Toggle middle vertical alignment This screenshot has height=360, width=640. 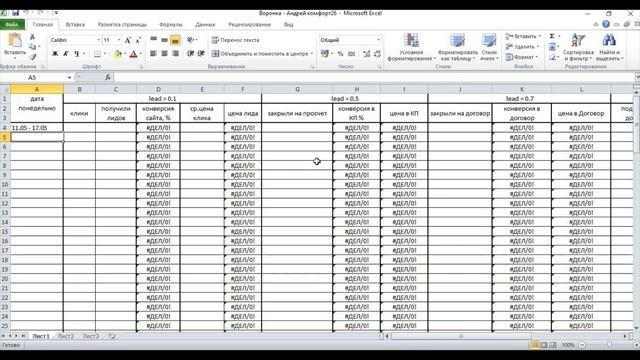click(164, 40)
